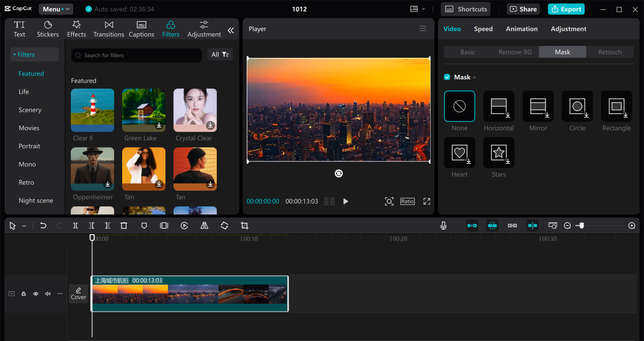Click the Cover button on the track
Image resolution: width=644 pixels, height=341 pixels.
click(x=78, y=294)
